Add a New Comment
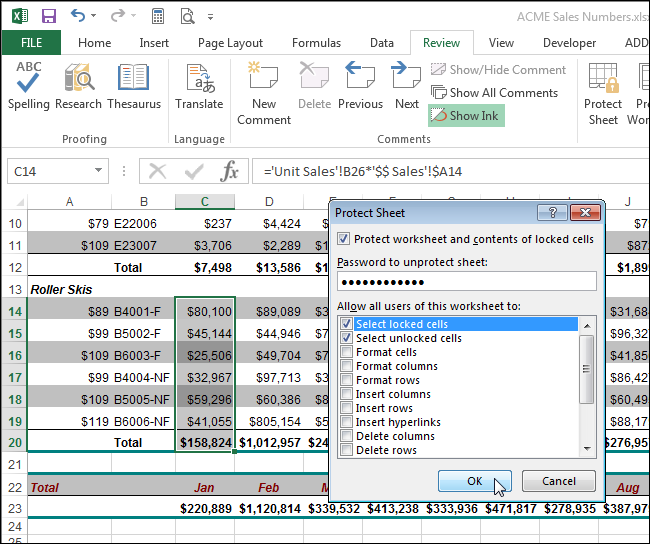Screen dimensions: 650x544 (264, 93)
